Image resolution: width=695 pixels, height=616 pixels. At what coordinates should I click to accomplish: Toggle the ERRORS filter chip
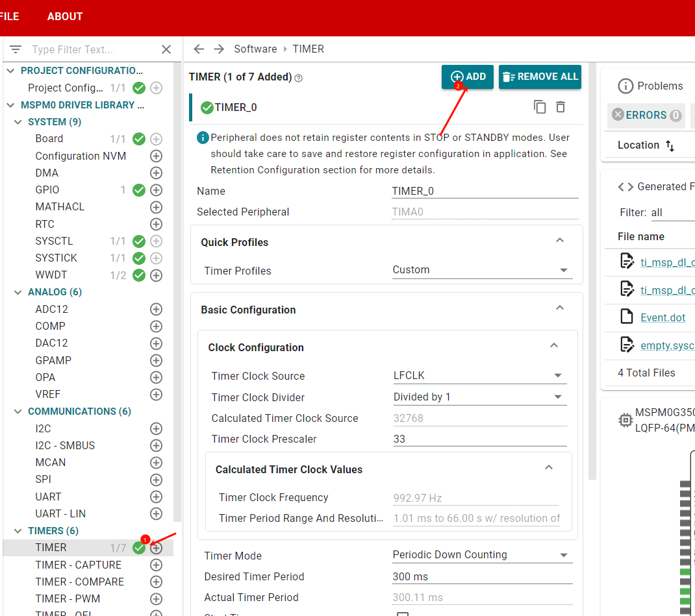[646, 115]
